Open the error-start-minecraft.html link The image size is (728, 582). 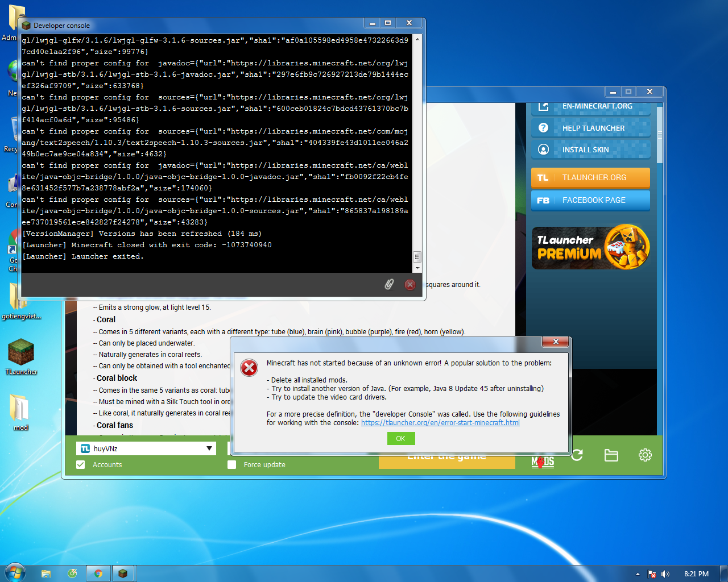point(440,423)
